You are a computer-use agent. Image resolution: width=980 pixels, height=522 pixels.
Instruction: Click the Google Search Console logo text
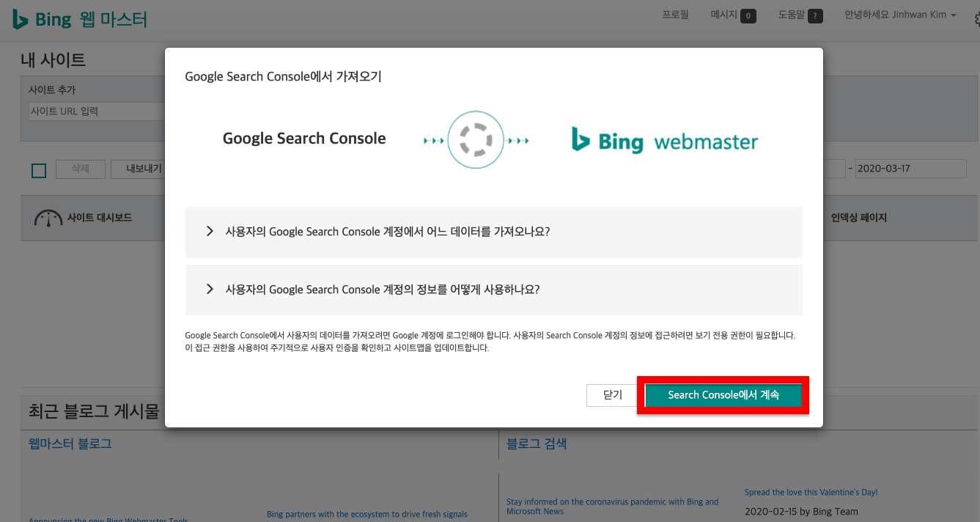click(x=304, y=139)
